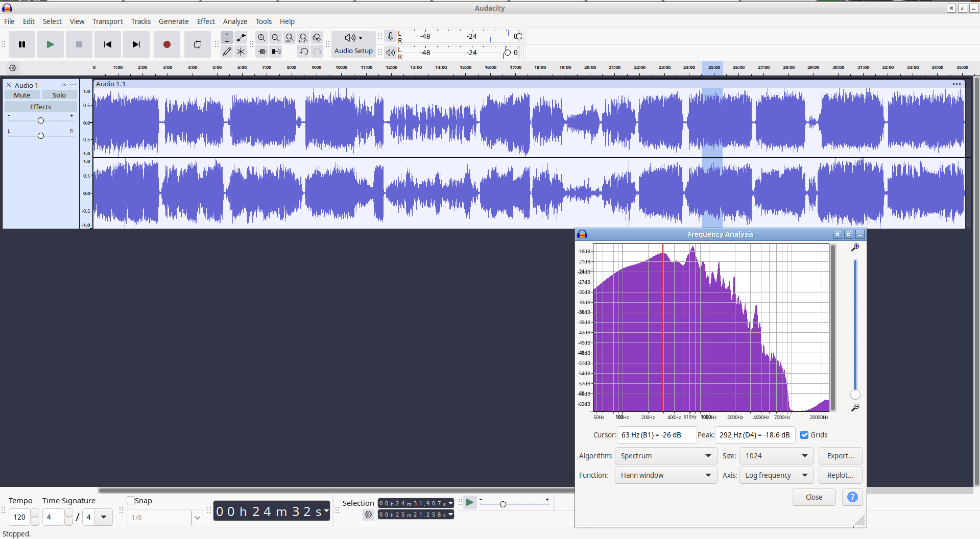Click the Replot... button
This screenshot has height=539, width=980.
(x=841, y=475)
